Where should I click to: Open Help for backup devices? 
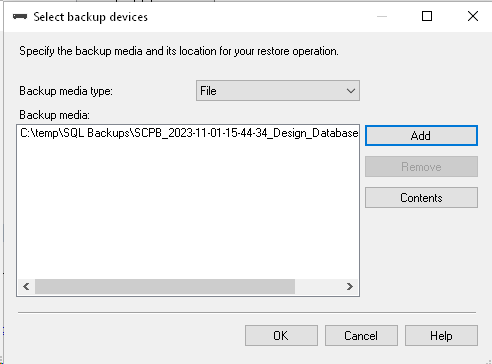click(x=441, y=336)
